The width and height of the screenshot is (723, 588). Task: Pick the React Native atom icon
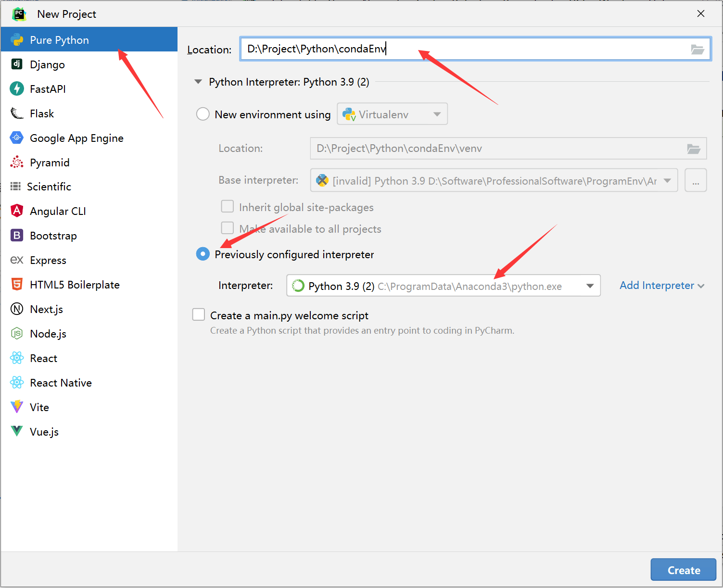click(17, 382)
